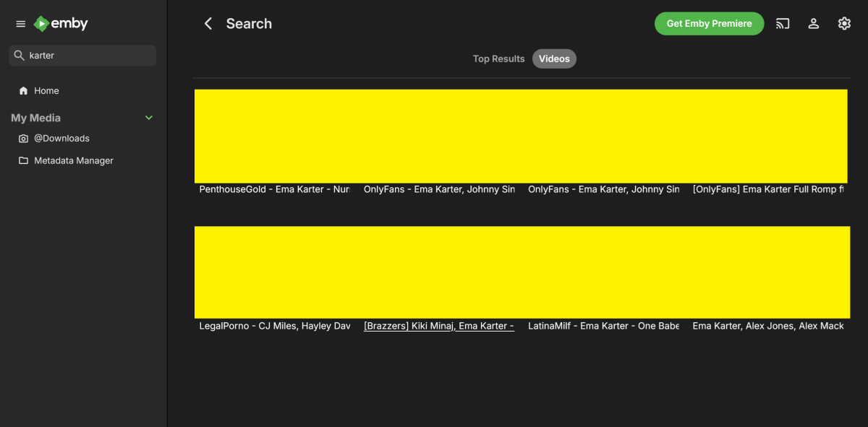The image size is (868, 427).
Task: Go back using the back arrow
Action: (208, 23)
